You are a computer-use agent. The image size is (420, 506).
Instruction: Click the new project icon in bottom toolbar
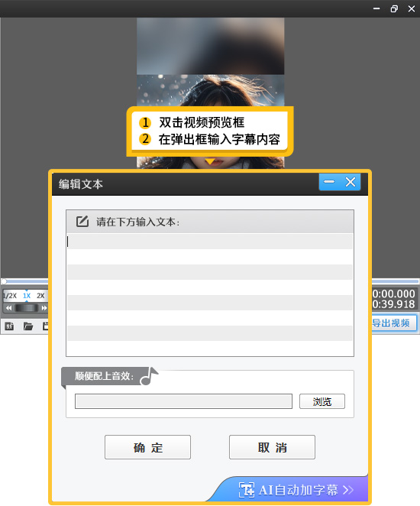(9, 326)
